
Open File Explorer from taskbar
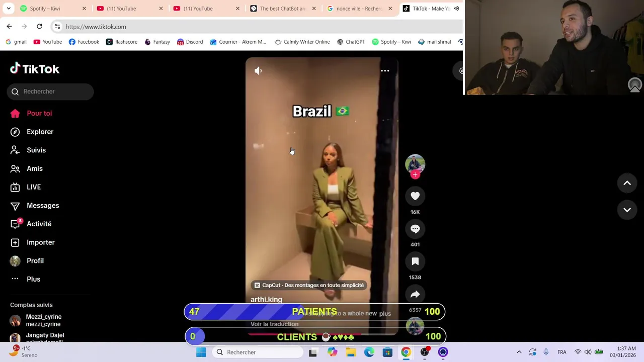(x=351, y=352)
